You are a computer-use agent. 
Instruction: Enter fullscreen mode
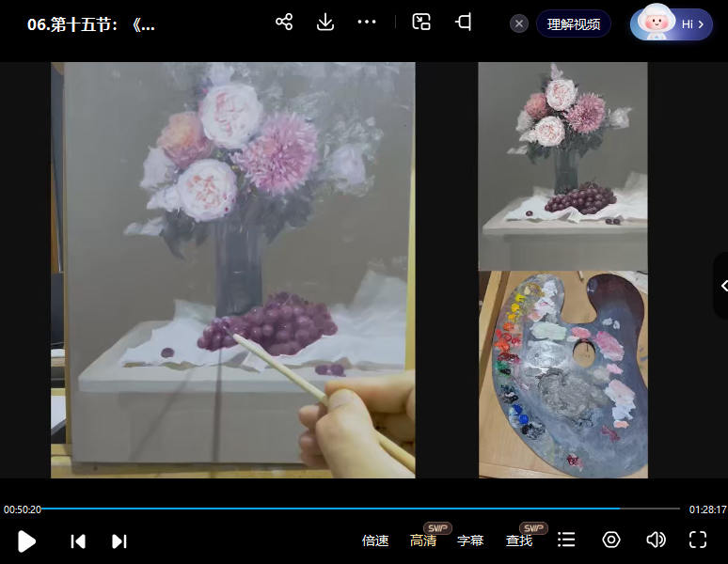pos(698,540)
